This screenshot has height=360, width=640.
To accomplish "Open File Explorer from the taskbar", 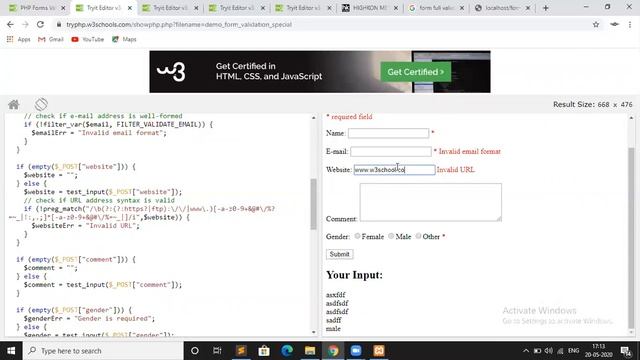I will [x=310, y=351].
